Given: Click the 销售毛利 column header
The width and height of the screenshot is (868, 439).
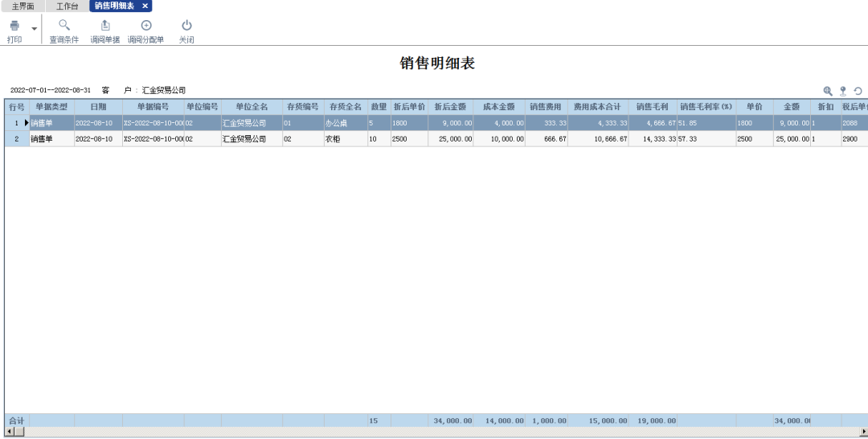Looking at the screenshot, I should [x=653, y=107].
